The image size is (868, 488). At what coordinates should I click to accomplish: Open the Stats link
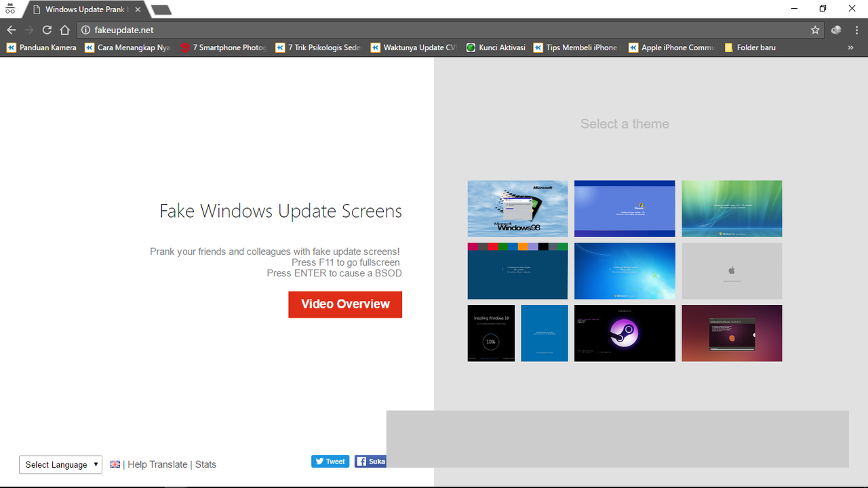[x=205, y=464]
